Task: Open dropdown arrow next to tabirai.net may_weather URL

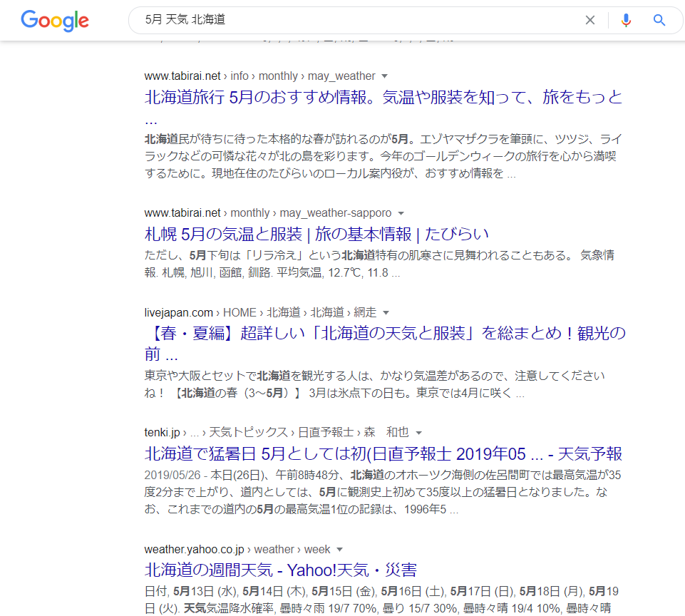Action: point(384,76)
